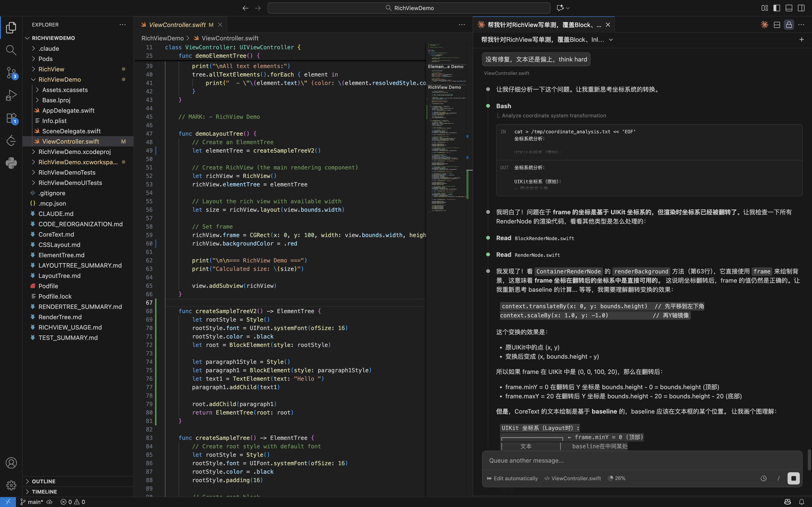
Task: Open CLAUDE.md in the explorer
Action: click(x=56, y=214)
